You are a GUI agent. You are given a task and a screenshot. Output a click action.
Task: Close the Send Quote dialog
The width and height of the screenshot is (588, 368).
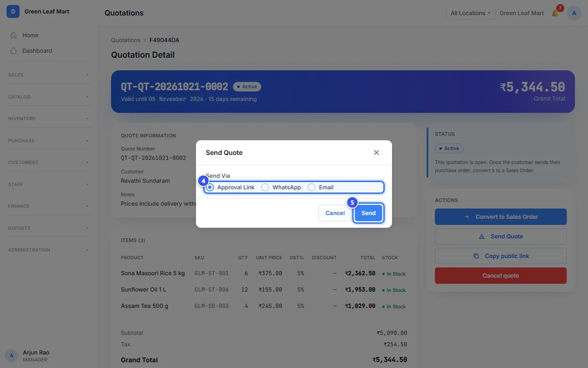pos(376,153)
